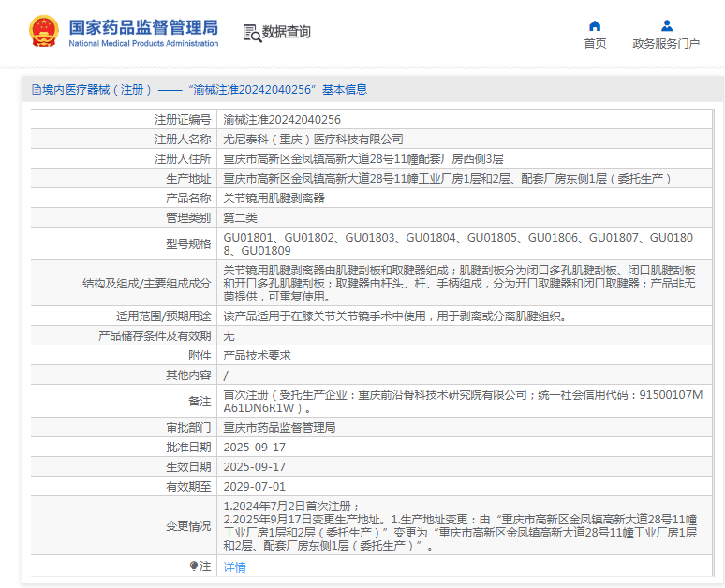This screenshot has width=725, height=588.
Task: Click the 首页 house icon
Action: (595, 25)
